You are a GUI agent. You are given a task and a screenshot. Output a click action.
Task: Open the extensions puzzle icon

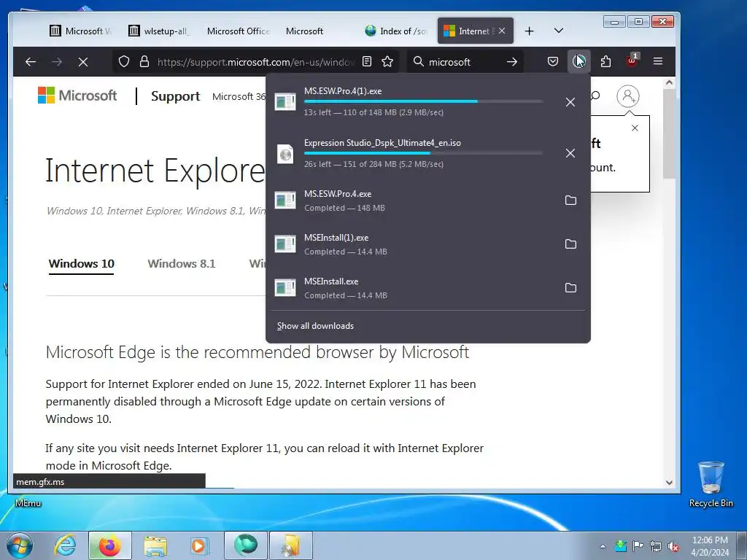pyautogui.click(x=605, y=61)
